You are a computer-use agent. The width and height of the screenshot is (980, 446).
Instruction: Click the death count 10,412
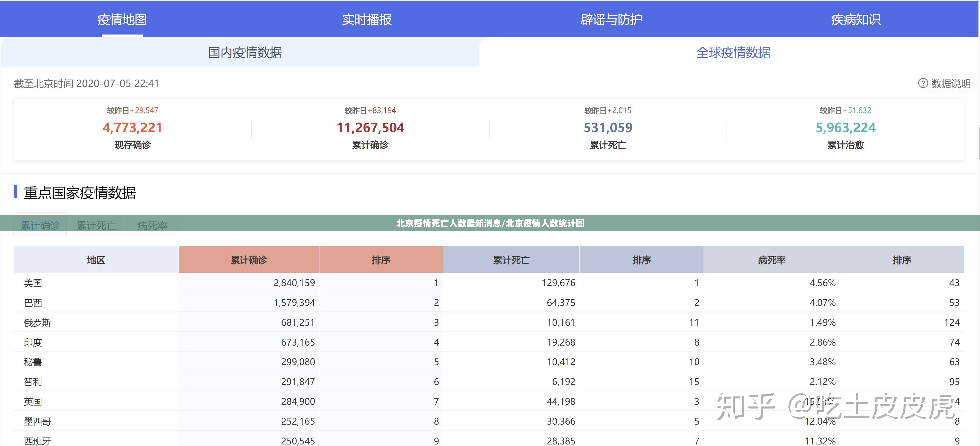tap(561, 362)
